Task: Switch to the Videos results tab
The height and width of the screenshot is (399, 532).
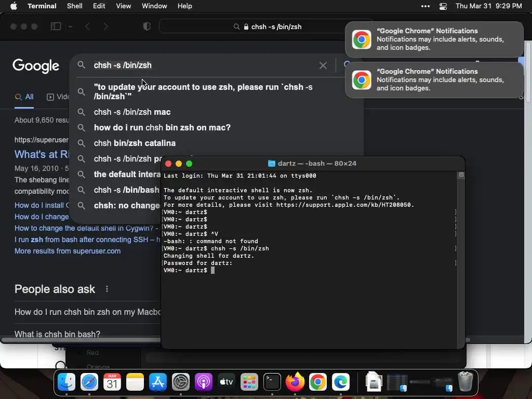Action: (x=58, y=97)
